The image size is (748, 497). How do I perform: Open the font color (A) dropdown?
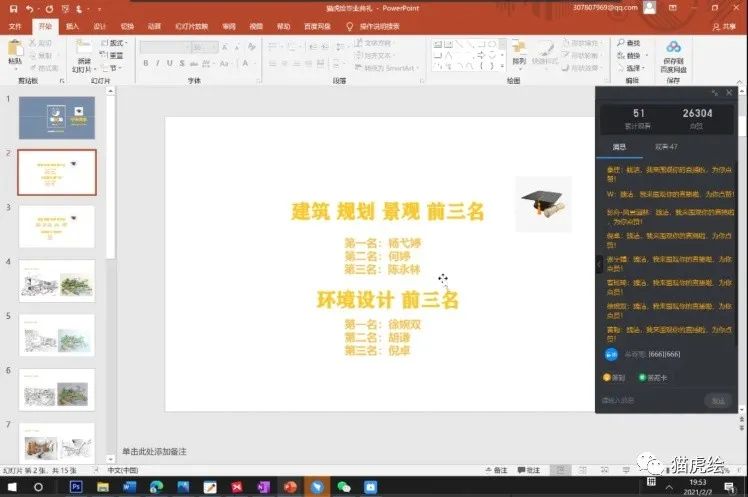tap(247, 63)
